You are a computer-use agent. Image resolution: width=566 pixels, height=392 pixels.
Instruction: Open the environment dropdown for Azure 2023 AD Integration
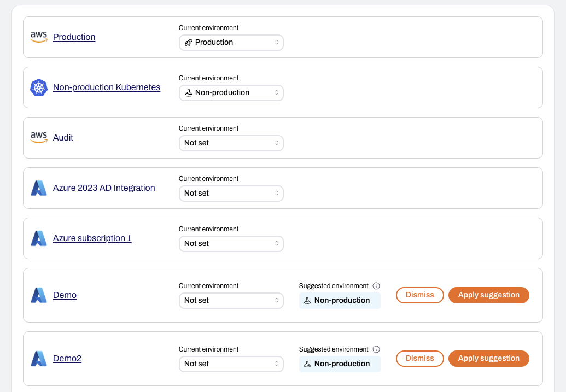(231, 193)
